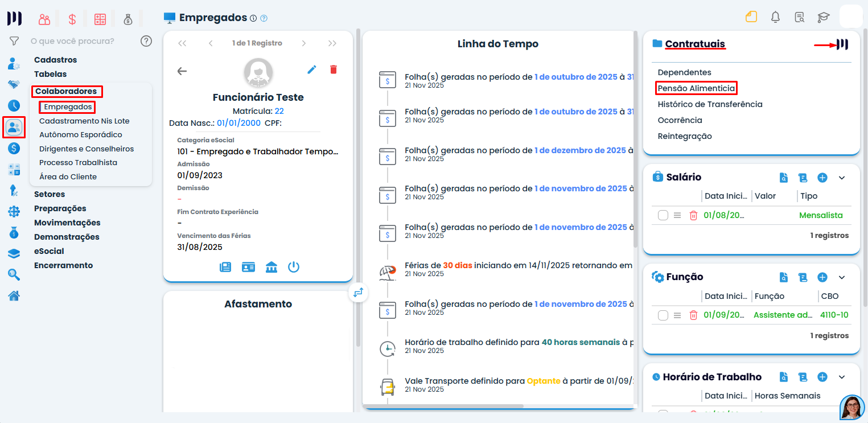Open the handshake icon in sidebar
Viewport: 868px width, 423px height.
(x=14, y=84)
